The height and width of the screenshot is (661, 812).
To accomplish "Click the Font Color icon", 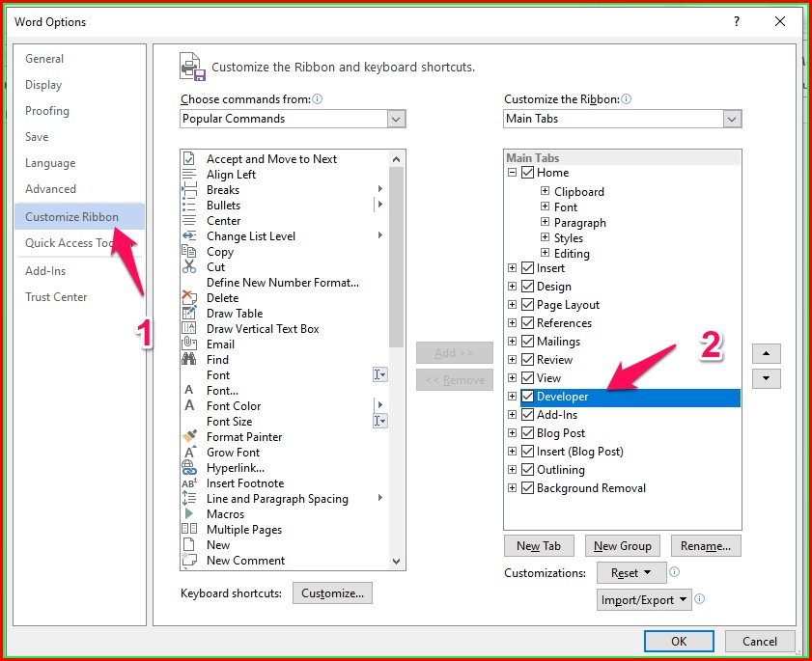I will click(x=189, y=405).
